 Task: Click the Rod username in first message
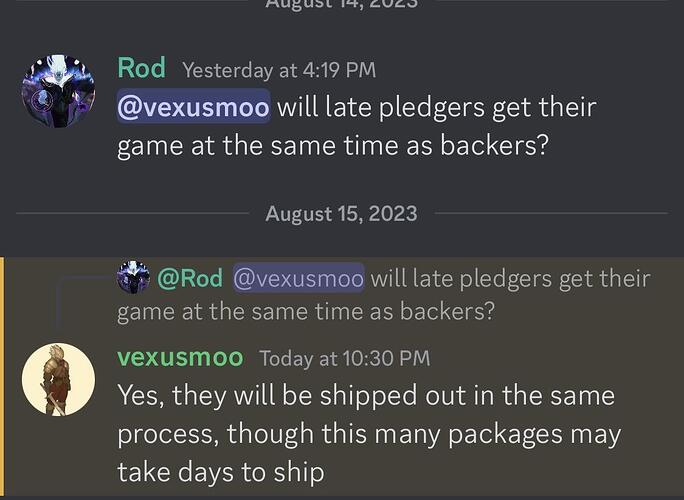(x=142, y=68)
